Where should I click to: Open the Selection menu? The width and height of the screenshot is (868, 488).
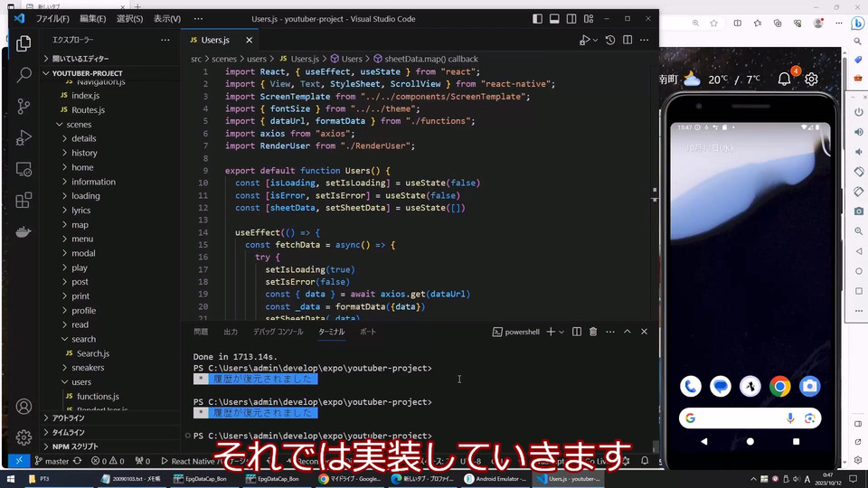[x=129, y=18]
